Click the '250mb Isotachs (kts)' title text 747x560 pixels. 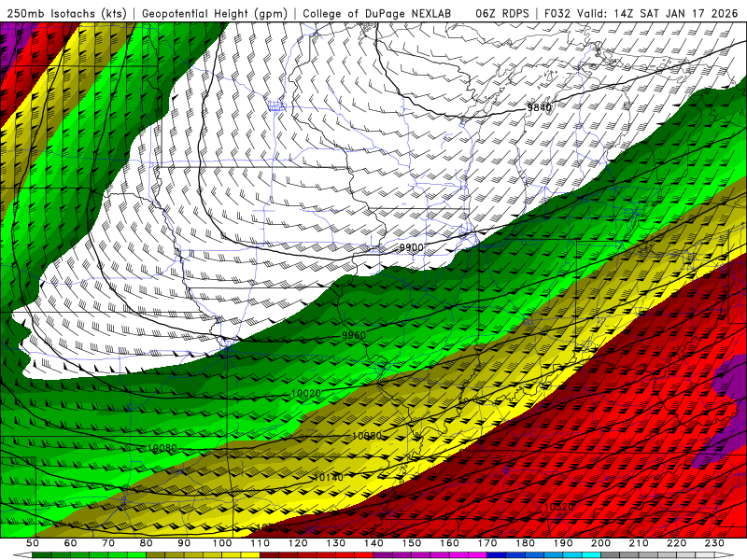pos(64,13)
